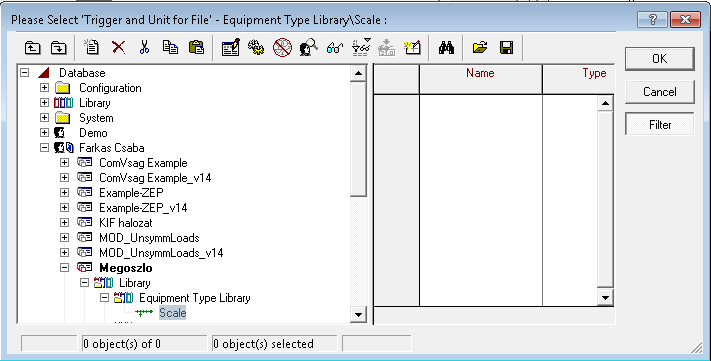This screenshot has width=711, height=361.
Task: Click the open folder toolbar icon
Action: coord(480,48)
